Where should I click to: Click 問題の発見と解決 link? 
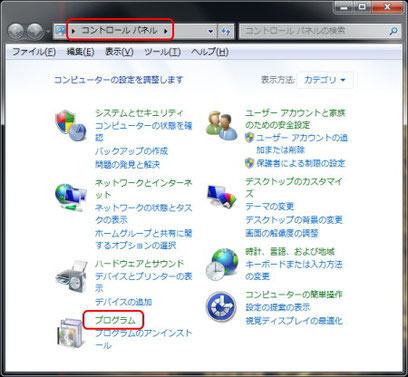[127, 164]
